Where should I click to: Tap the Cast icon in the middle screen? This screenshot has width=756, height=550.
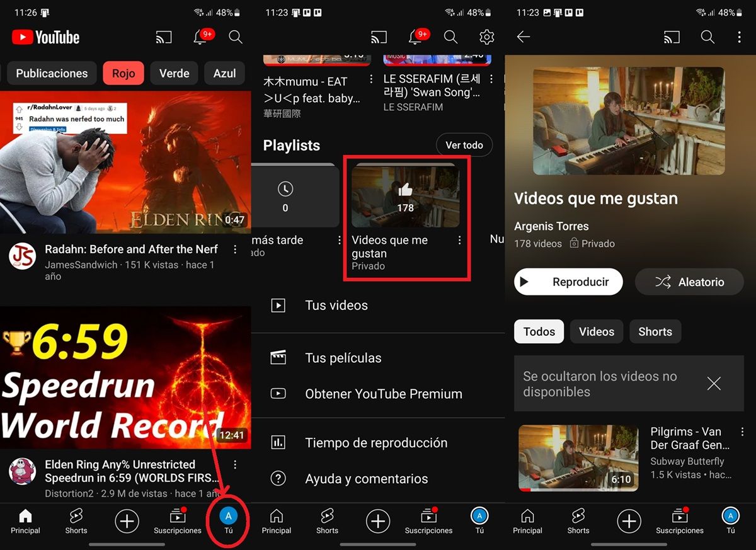[x=379, y=38]
